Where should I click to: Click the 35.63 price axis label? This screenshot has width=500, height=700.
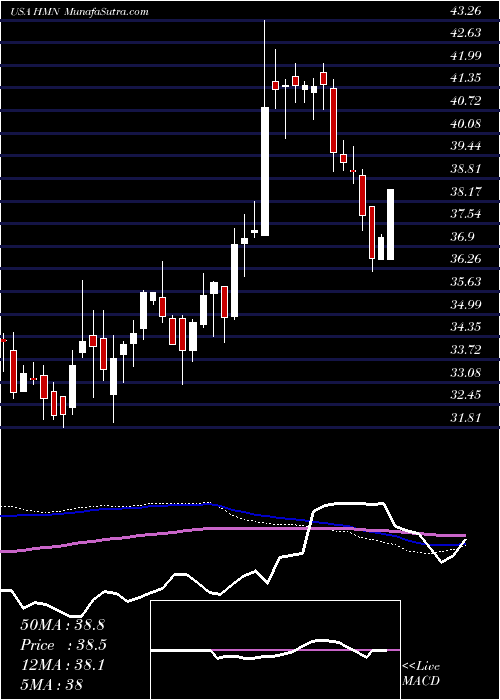466,282
